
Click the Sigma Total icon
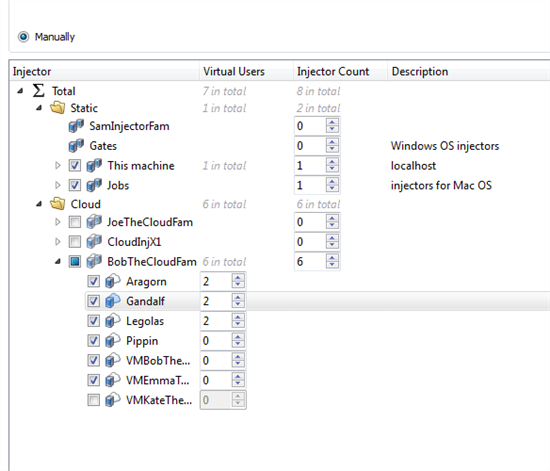click(x=39, y=91)
